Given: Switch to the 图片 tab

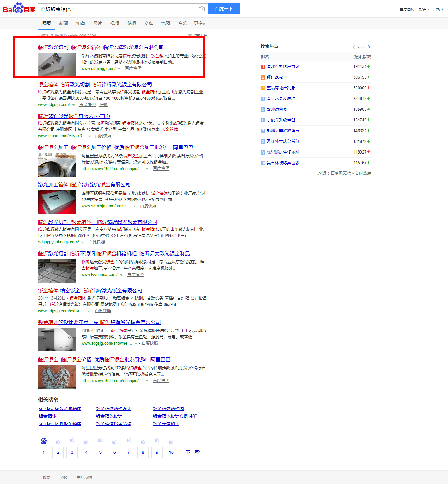Looking at the screenshot, I should point(97,23).
